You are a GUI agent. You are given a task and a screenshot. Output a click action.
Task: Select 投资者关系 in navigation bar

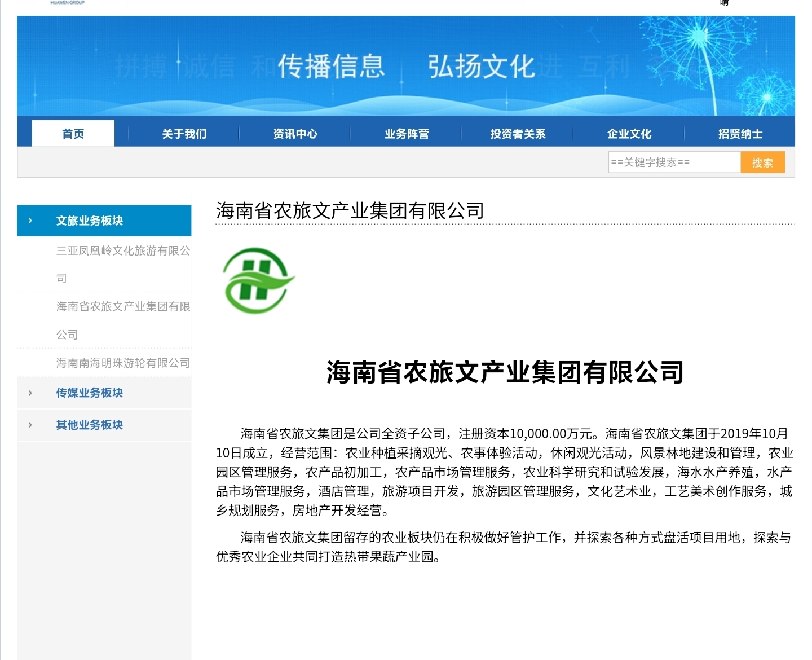518,134
